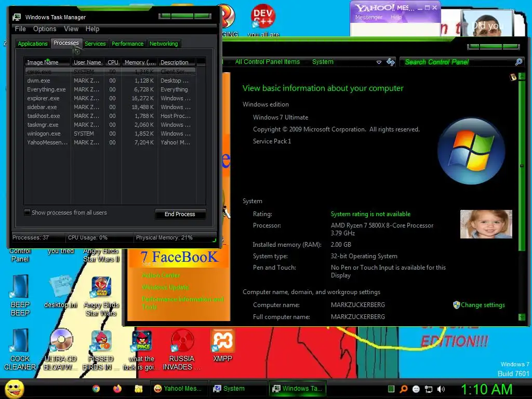532x399 pixels.
Task: Switch to the Applications tab
Action: coord(33,44)
